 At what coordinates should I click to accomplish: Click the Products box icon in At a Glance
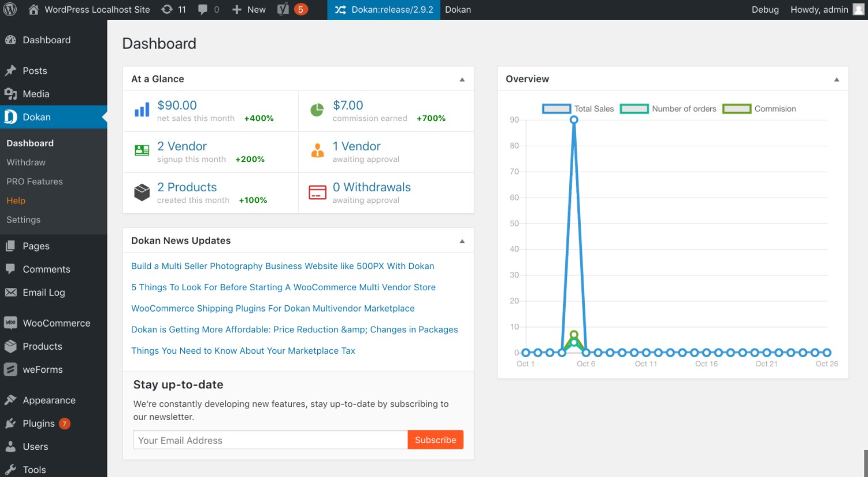(x=142, y=192)
